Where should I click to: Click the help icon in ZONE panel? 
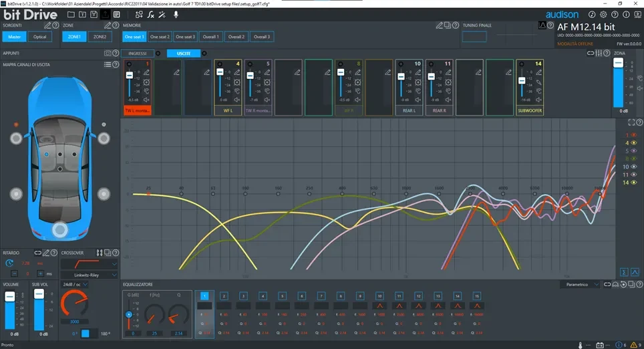tap(116, 25)
